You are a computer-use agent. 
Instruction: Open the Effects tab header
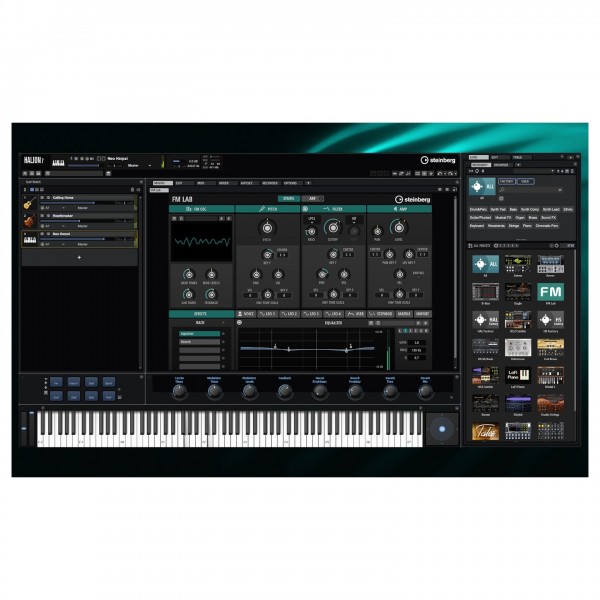click(x=201, y=314)
